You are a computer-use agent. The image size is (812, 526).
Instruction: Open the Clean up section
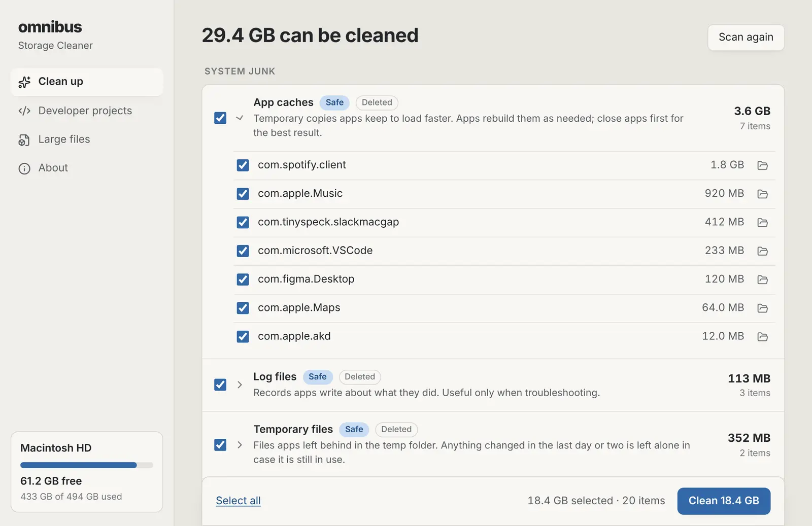(x=87, y=82)
